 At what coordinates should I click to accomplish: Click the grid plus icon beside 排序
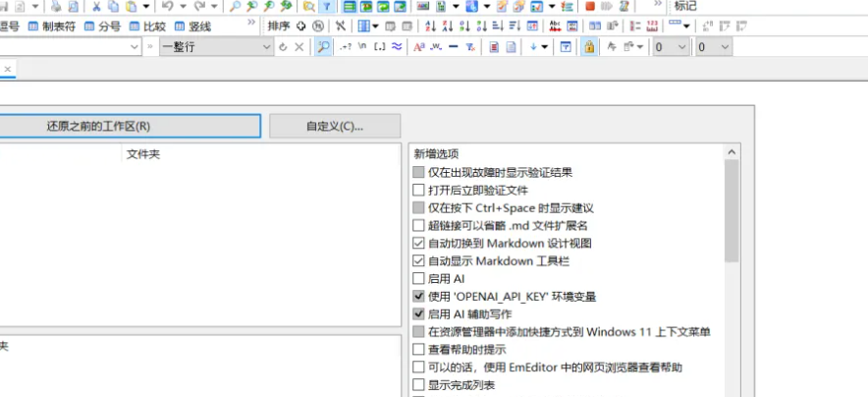click(x=300, y=26)
